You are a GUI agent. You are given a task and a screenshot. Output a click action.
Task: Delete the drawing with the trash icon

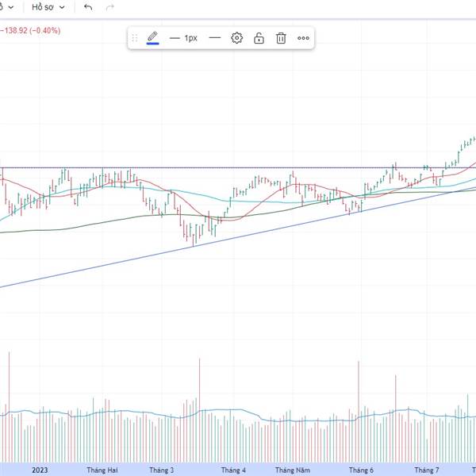click(x=281, y=37)
